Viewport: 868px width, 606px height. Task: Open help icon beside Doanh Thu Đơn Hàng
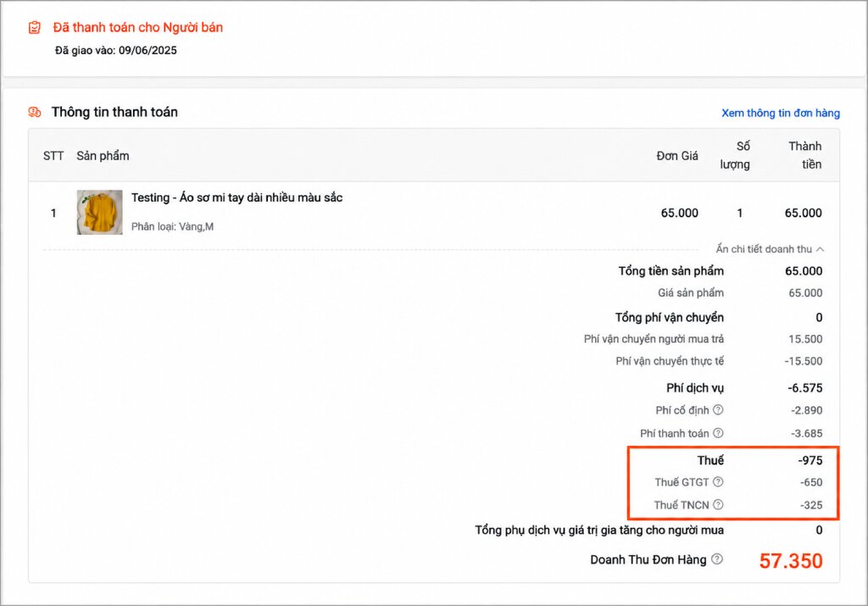click(717, 559)
